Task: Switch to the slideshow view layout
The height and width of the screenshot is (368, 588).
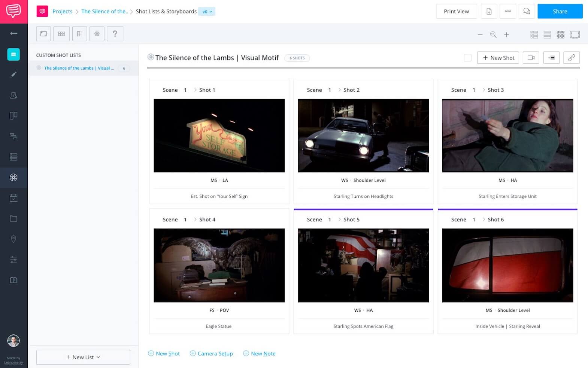Action: tap(575, 34)
